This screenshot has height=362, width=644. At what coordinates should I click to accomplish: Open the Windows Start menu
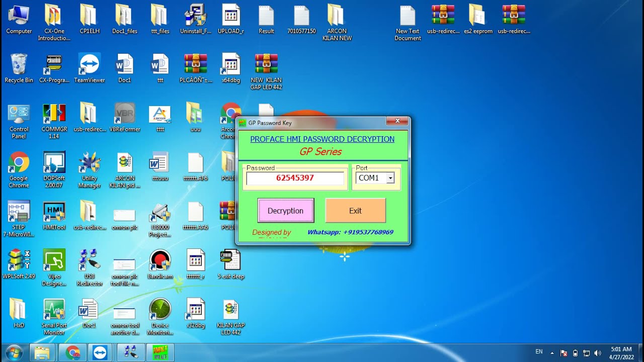point(14,352)
